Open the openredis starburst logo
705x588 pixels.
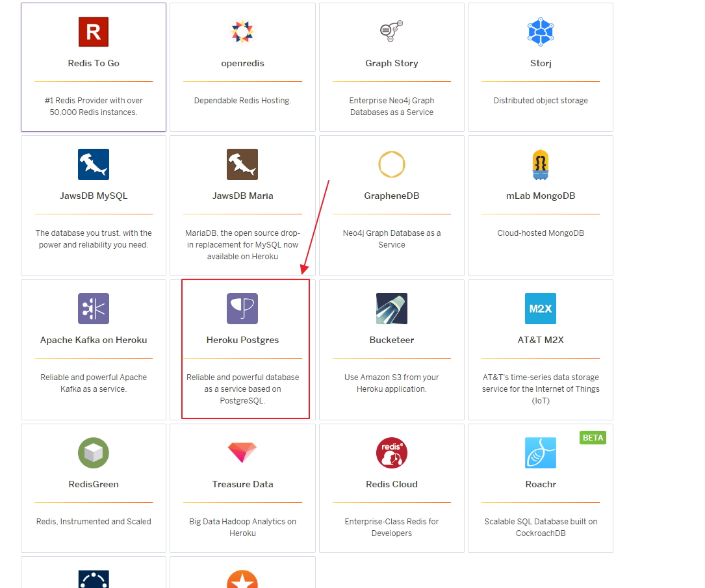click(242, 32)
